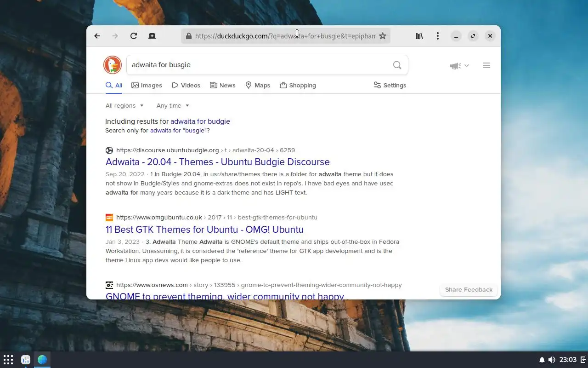588x368 pixels.
Task: Switch to the Maps tab
Action: tap(258, 85)
